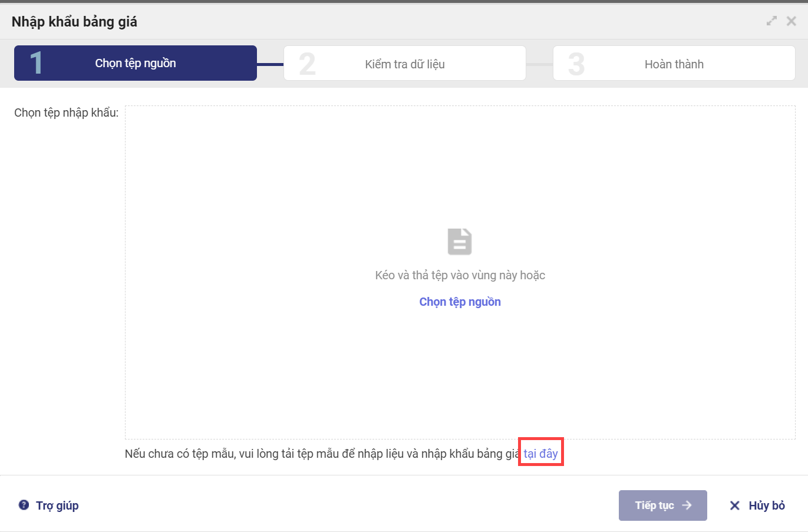Click the Tiếp tục button

tap(663, 505)
